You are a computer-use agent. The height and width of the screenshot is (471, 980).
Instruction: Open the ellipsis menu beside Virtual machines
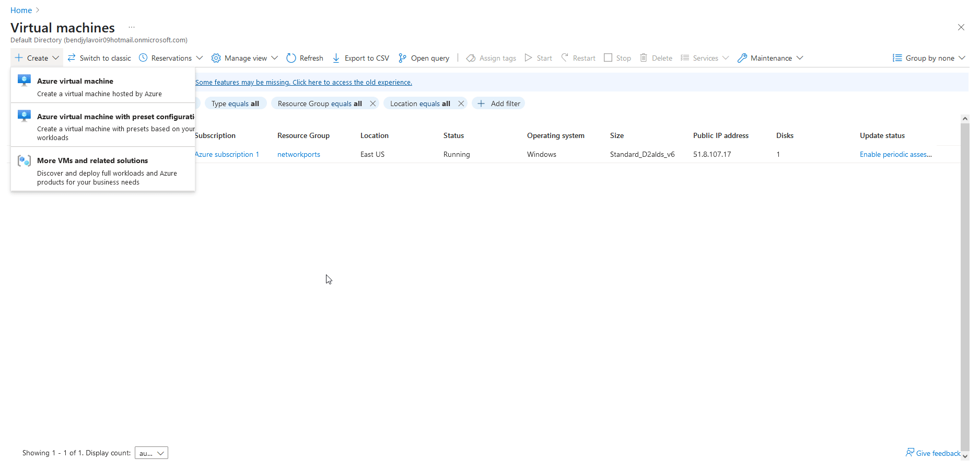pyautogui.click(x=132, y=27)
